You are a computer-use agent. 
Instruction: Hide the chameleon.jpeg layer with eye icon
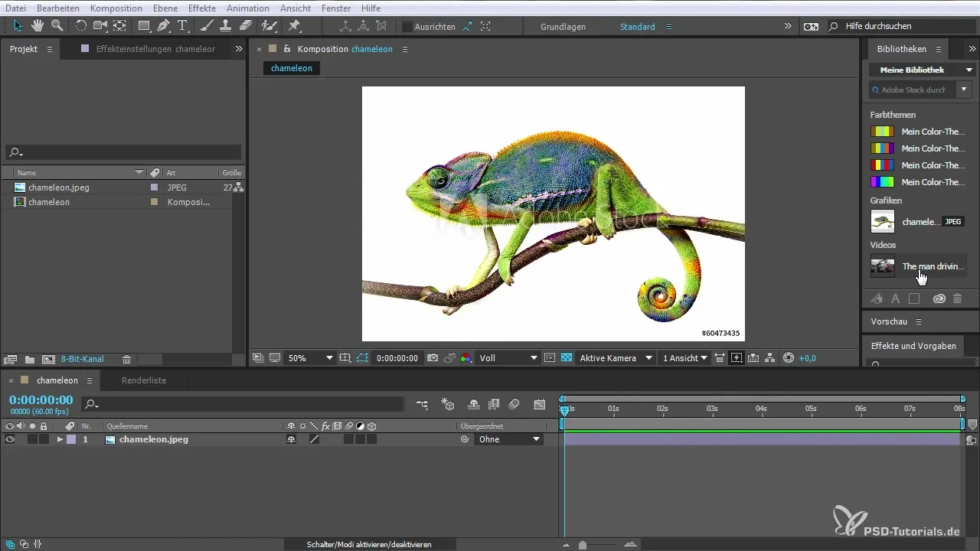point(10,439)
